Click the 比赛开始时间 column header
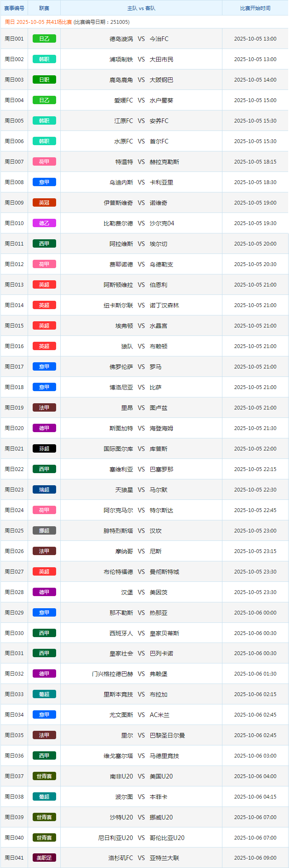The height and width of the screenshot is (868, 289). (x=255, y=8)
